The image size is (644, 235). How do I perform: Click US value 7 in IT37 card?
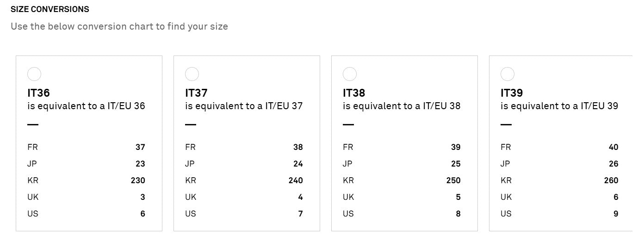(301, 214)
